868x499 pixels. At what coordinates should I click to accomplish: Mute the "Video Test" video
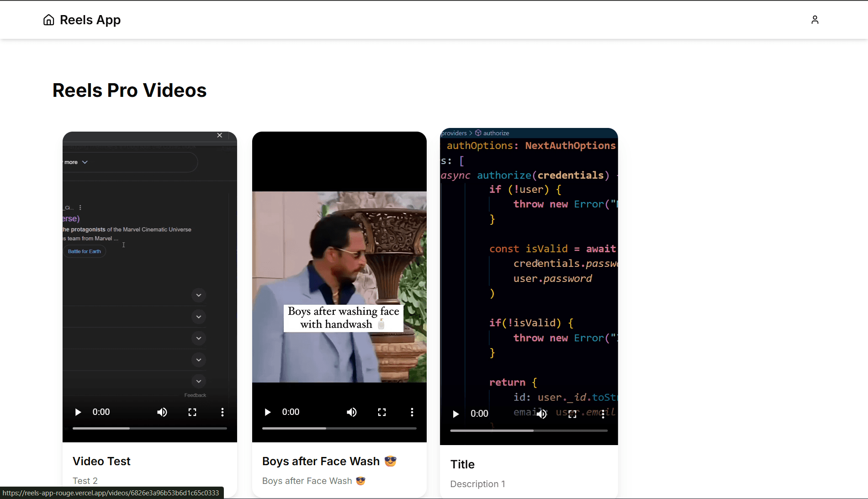click(162, 412)
